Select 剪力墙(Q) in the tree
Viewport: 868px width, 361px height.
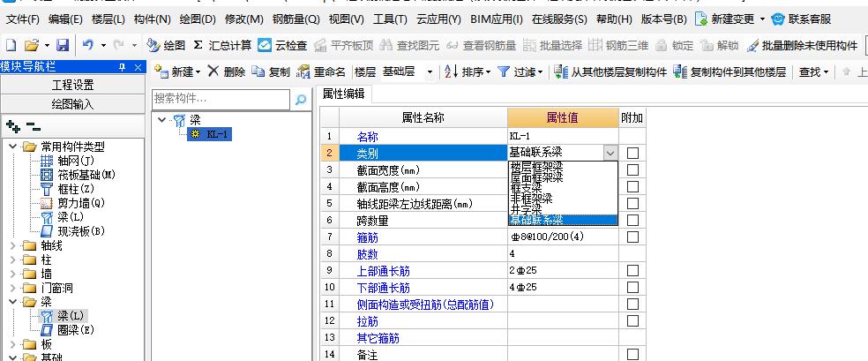[73, 203]
